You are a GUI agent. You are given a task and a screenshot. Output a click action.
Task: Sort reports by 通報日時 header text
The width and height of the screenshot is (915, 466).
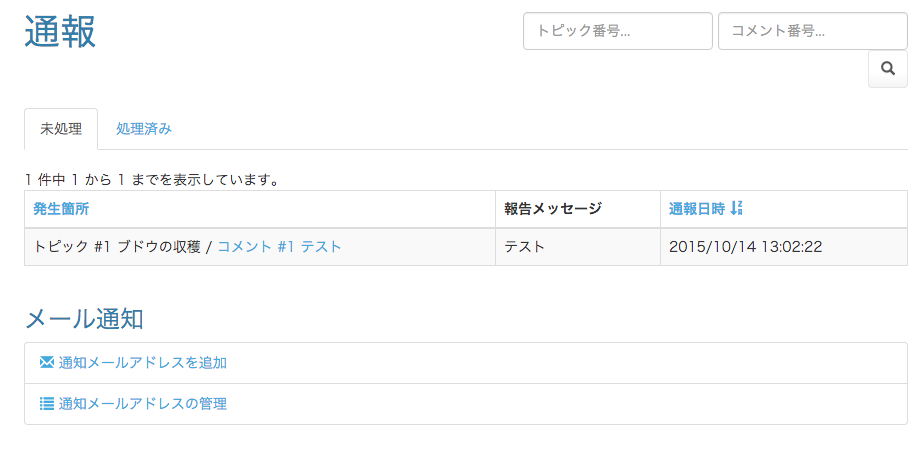[697, 208]
